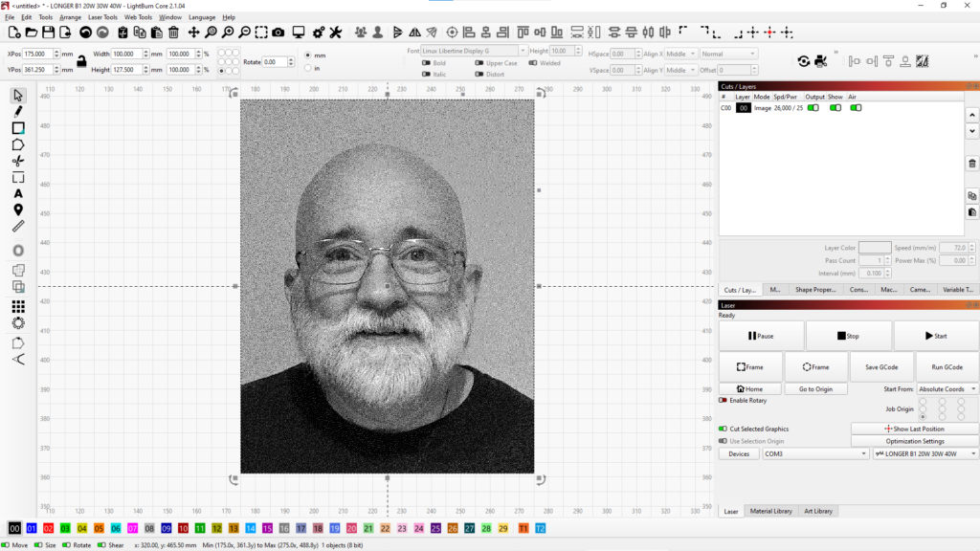Select the Polygon tool

point(18,144)
